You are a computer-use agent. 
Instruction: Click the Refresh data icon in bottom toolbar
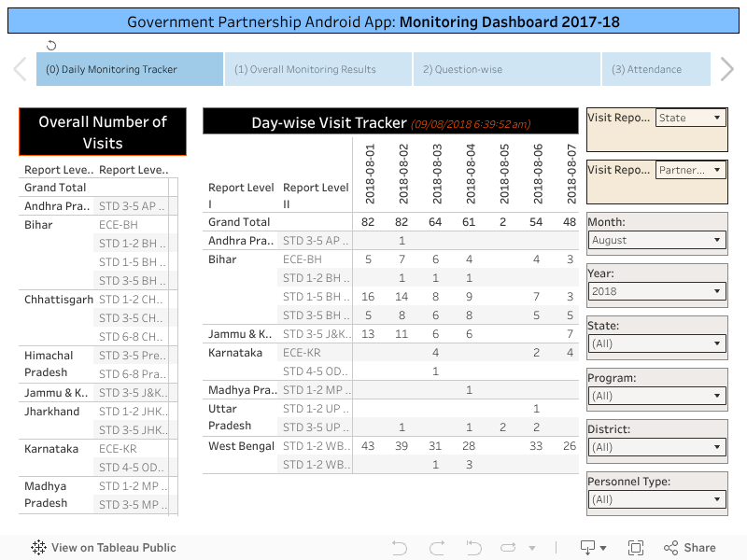tap(509, 548)
